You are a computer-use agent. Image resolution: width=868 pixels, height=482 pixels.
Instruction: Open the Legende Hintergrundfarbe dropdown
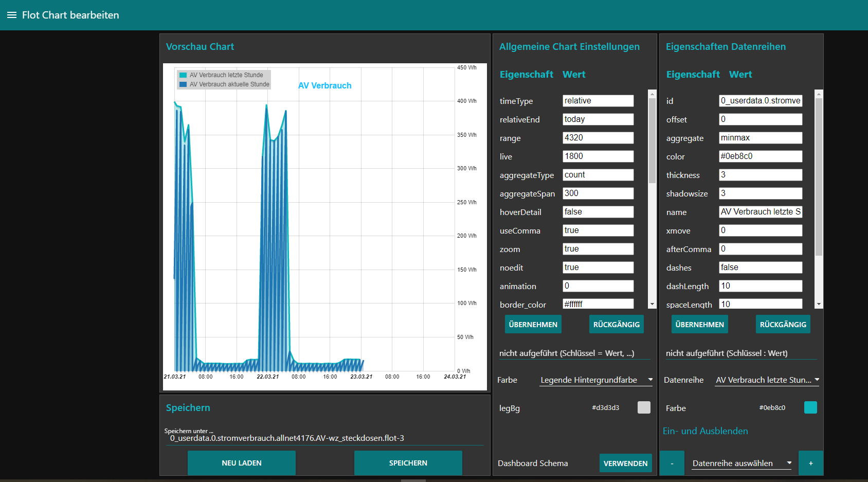(x=596, y=380)
